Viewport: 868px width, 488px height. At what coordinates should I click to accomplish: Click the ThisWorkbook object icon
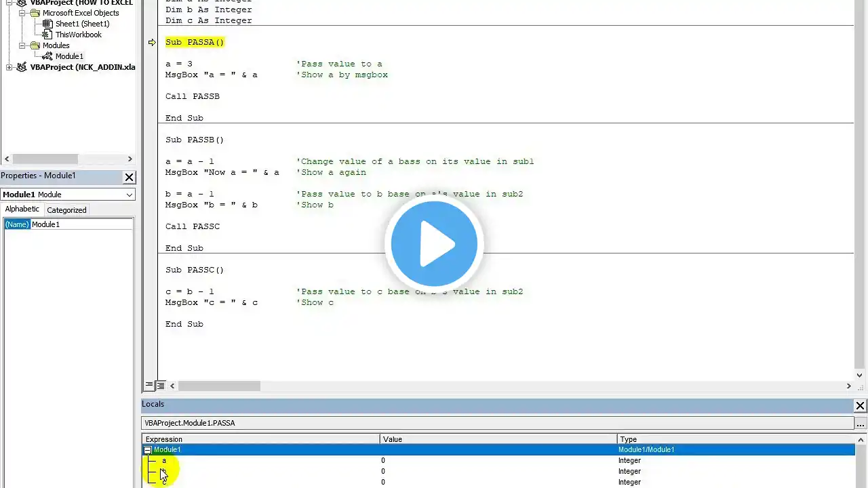[47, 35]
